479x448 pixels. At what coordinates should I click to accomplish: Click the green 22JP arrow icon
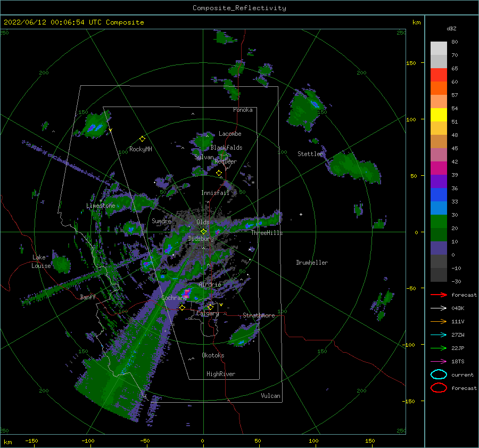(x=439, y=348)
